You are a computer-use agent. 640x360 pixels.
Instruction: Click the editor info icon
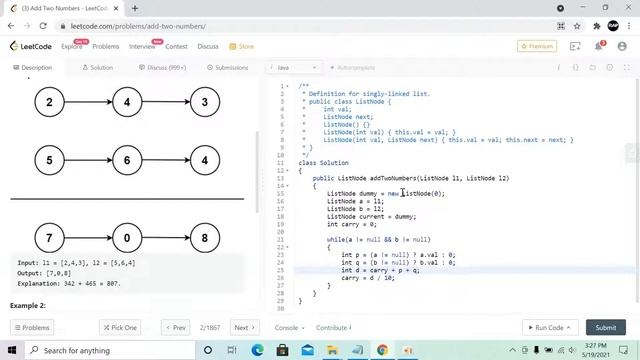click(558, 68)
